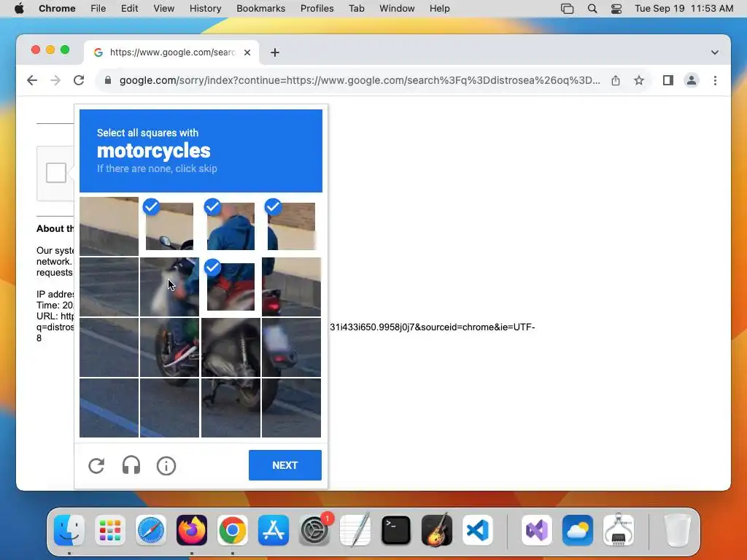Go back using the browser back arrow

[32, 80]
